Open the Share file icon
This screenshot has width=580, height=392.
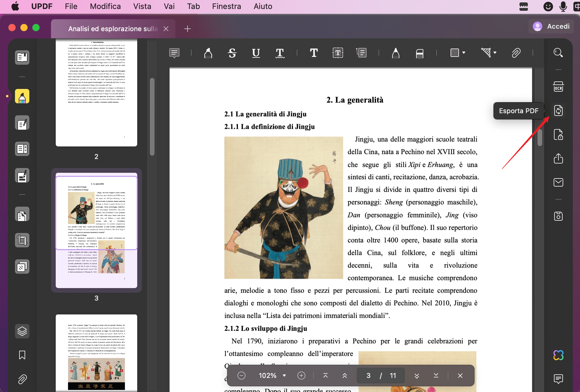(x=558, y=158)
